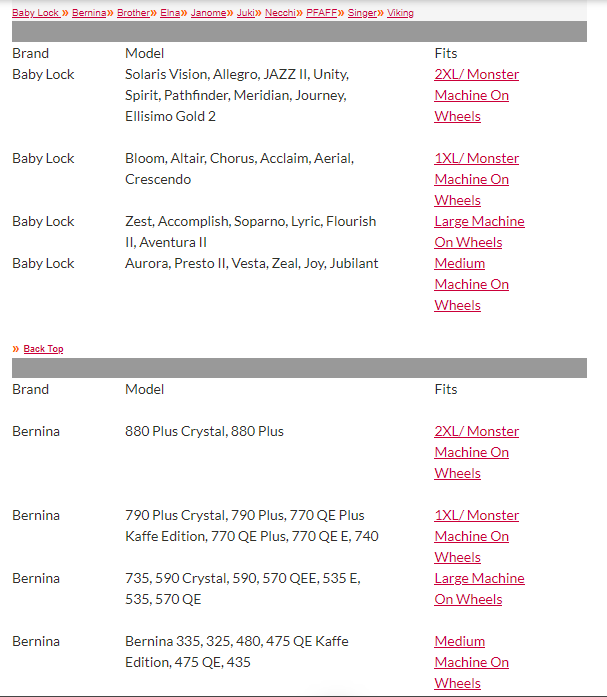The image size is (607, 697).
Task: Go to the Viking brand link
Action: pos(400,13)
